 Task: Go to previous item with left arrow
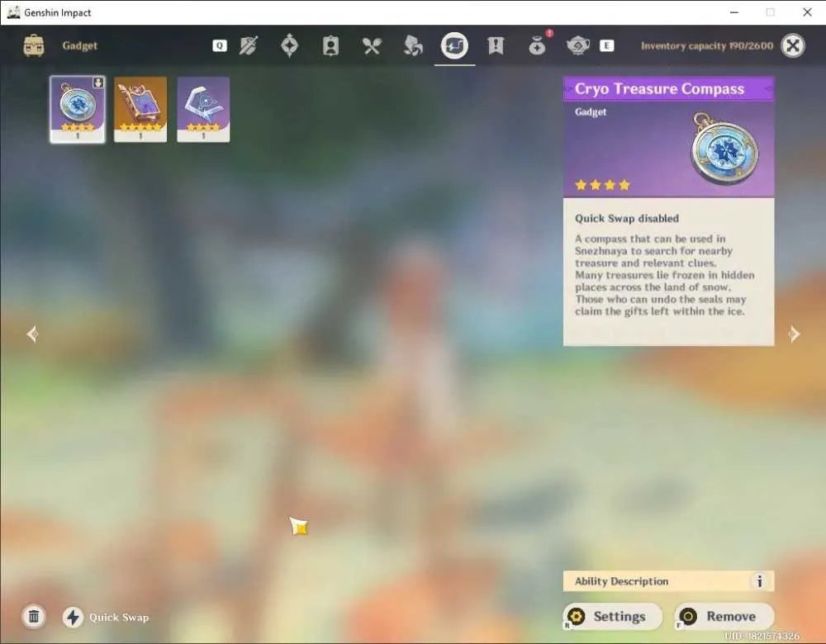[x=32, y=334]
